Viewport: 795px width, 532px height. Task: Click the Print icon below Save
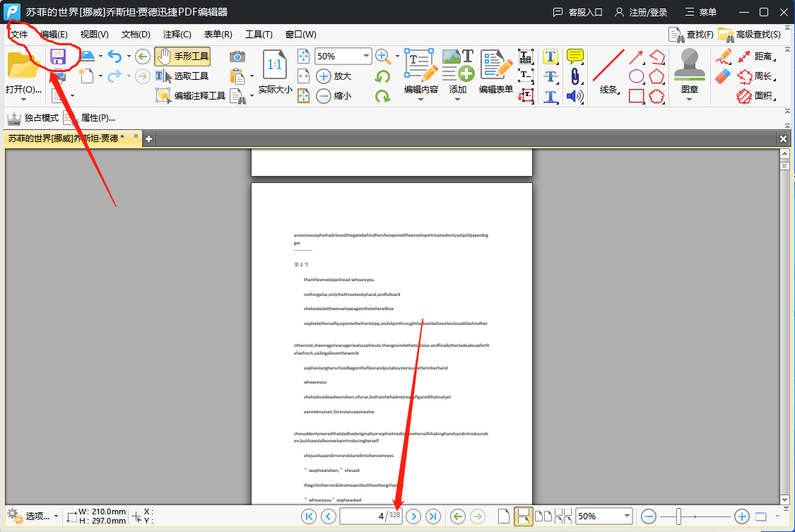click(59, 76)
